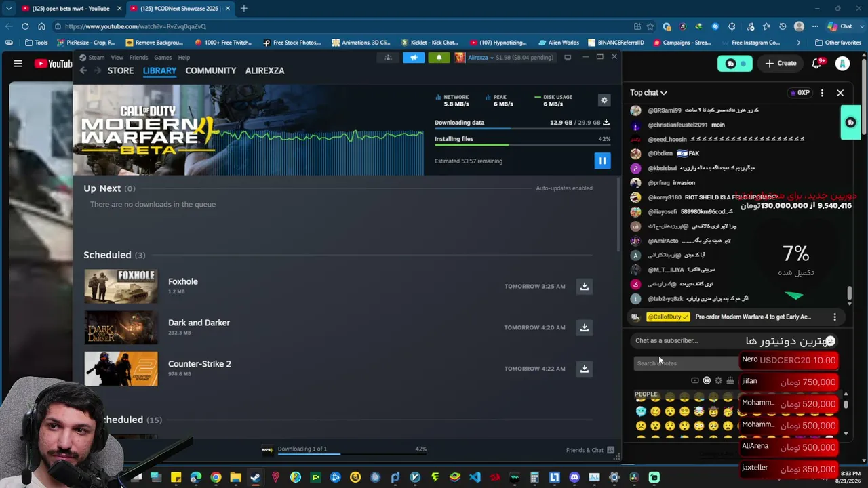Open View menu in Steam
Image resolution: width=868 pixels, height=488 pixels.
tap(117, 58)
